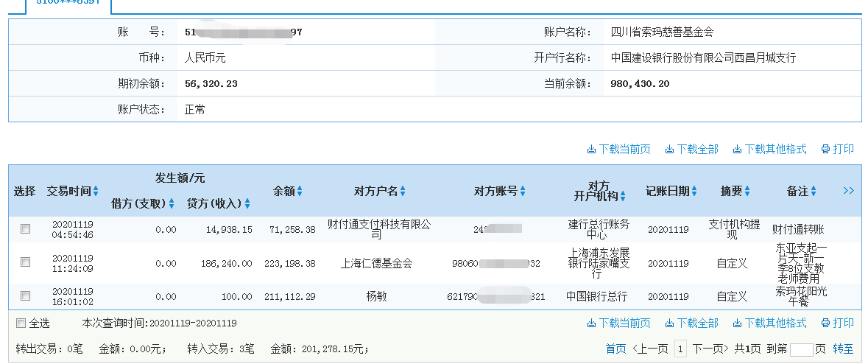The image size is (868, 364).
Task: Sort by 对方开户机构 column arrows
Action: click(x=623, y=196)
